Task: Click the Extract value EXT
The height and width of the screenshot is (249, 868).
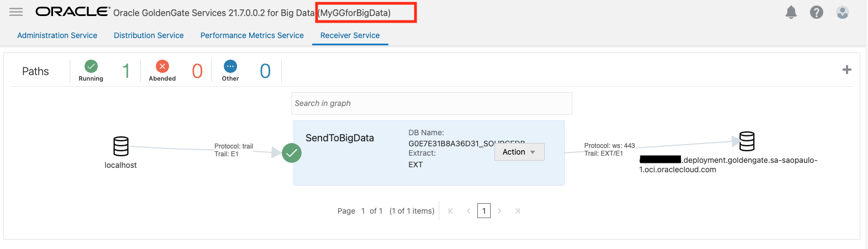Action: pyautogui.click(x=415, y=165)
